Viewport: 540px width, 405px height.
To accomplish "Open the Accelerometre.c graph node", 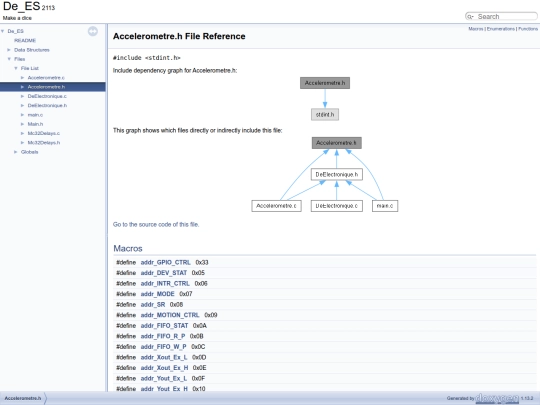I will (x=276, y=206).
